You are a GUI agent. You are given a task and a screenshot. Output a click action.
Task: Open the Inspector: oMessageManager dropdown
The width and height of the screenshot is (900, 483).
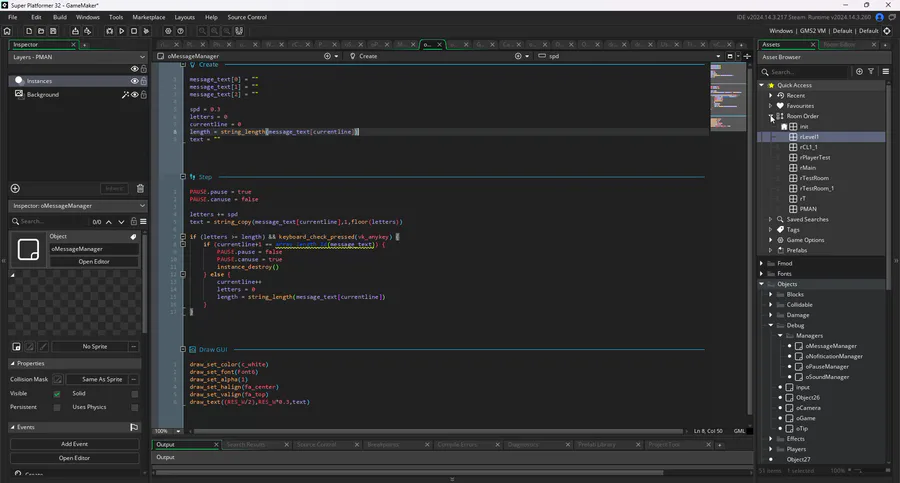point(78,206)
